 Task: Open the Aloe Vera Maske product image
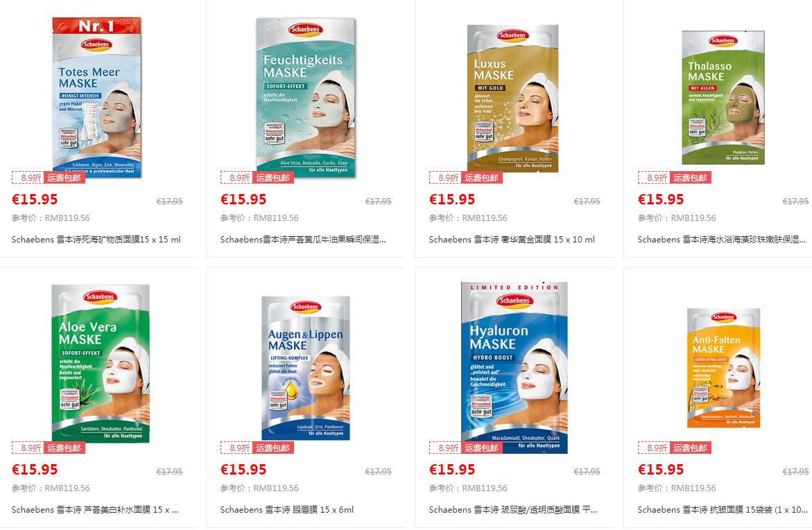pos(101,363)
